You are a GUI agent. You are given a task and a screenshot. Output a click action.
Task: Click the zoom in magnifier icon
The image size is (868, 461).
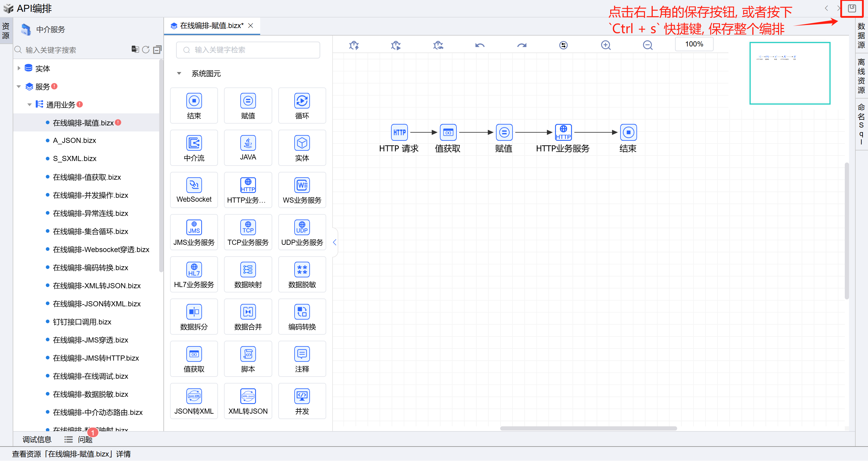pyautogui.click(x=605, y=45)
